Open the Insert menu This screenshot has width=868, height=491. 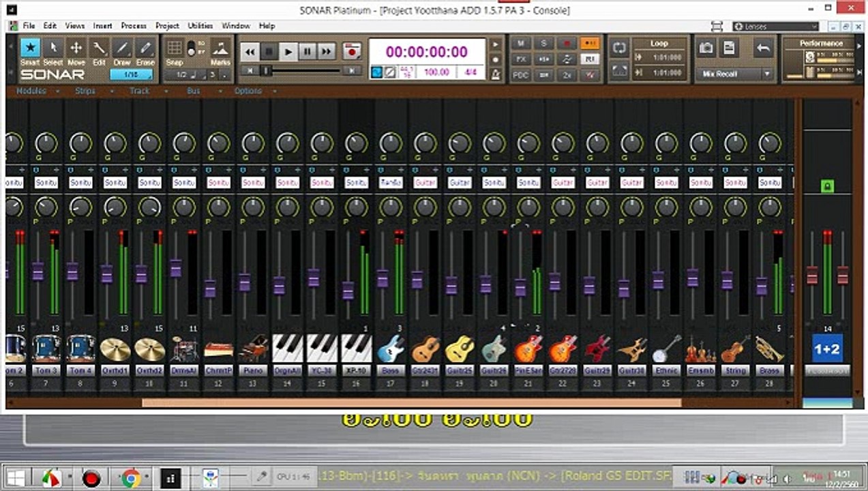(103, 26)
